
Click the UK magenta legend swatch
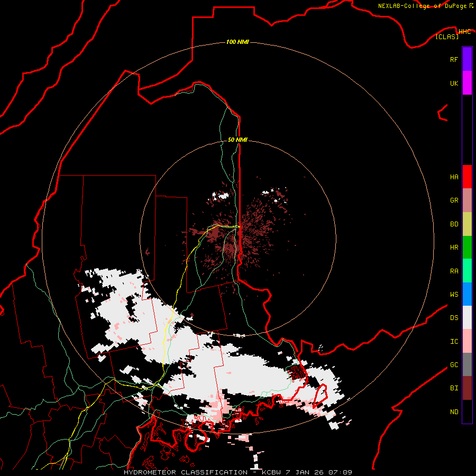coord(467,83)
